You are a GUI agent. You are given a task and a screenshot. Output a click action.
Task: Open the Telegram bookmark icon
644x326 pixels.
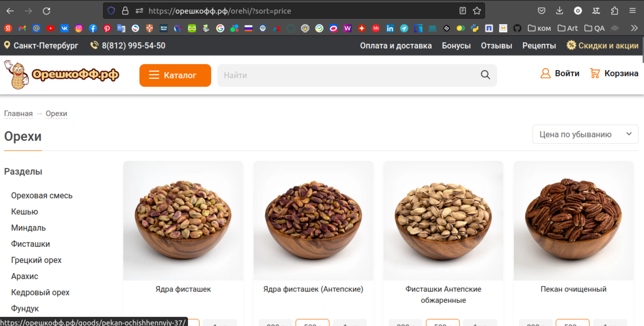click(404, 28)
